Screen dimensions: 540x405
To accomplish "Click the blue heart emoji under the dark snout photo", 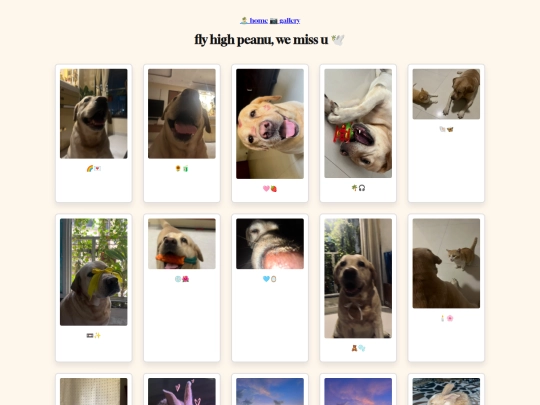I will pyautogui.click(x=266, y=279).
